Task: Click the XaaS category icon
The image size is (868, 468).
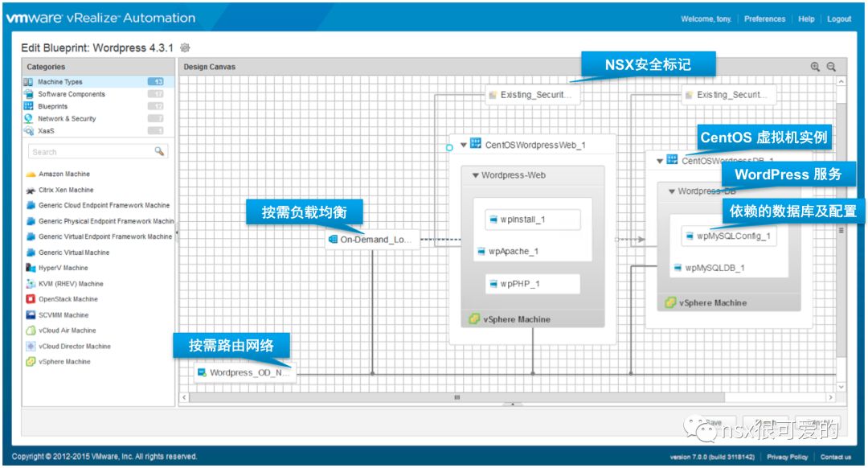Action: (28, 131)
